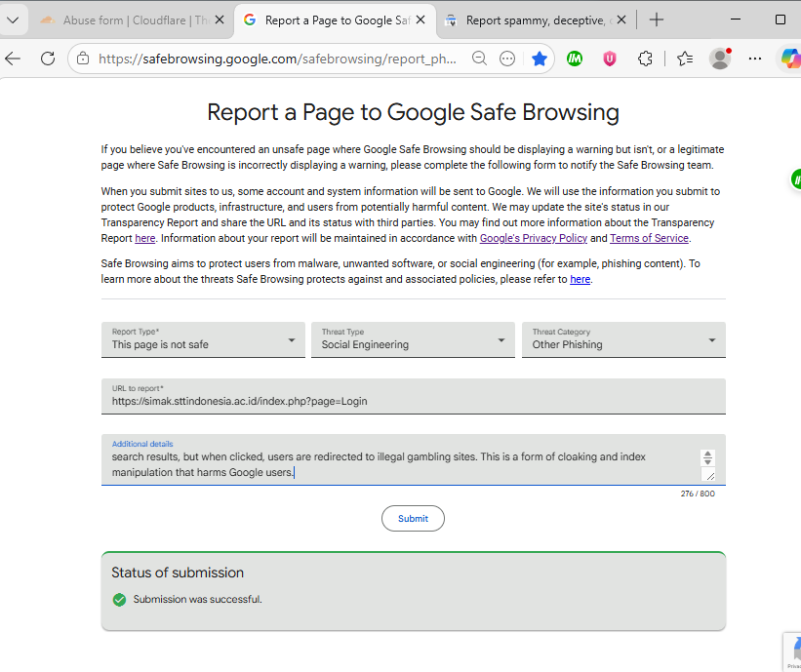This screenshot has width=801, height=672.
Task: Reload the Safe Browsing page
Action: [x=48, y=59]
